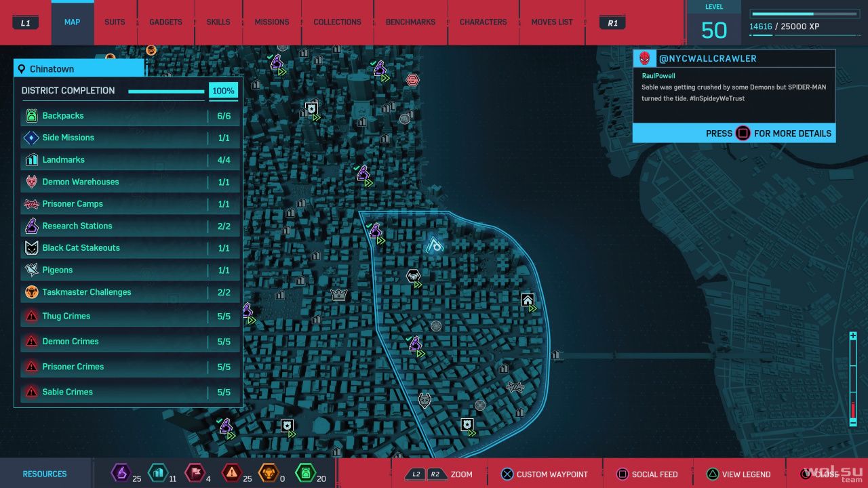
Task: Click the Resources label
Action: click(x=45, y=474)
